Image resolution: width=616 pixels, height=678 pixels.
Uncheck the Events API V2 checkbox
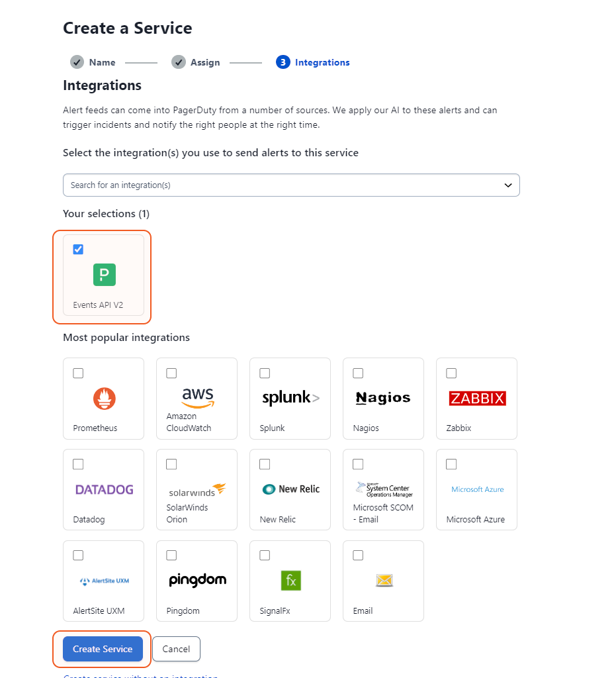[x=78, y=250]
